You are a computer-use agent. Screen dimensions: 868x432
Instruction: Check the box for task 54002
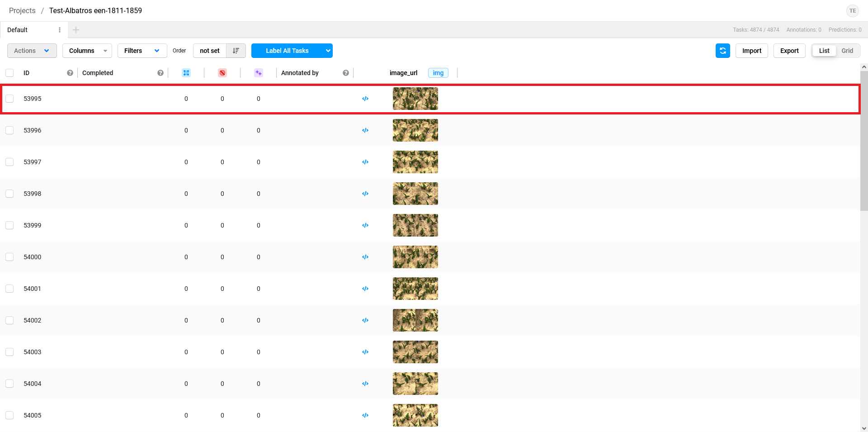click(x=9, y=320)
